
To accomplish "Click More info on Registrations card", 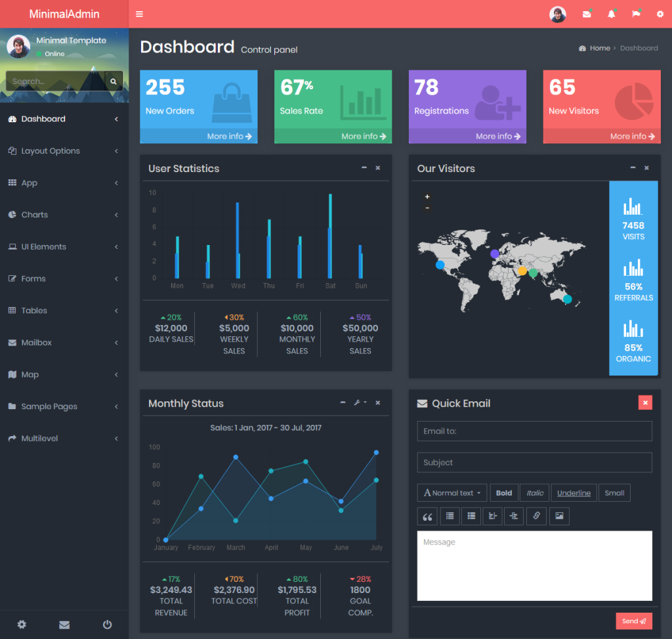I will point(467,137).
